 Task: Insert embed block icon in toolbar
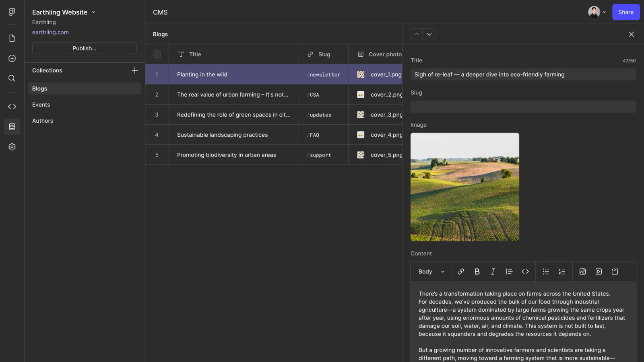(x=615, y=271)
